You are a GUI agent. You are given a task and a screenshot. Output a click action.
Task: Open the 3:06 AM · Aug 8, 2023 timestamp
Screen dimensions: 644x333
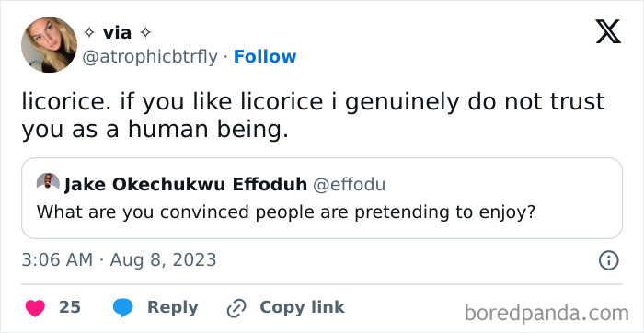coord(119,260)
